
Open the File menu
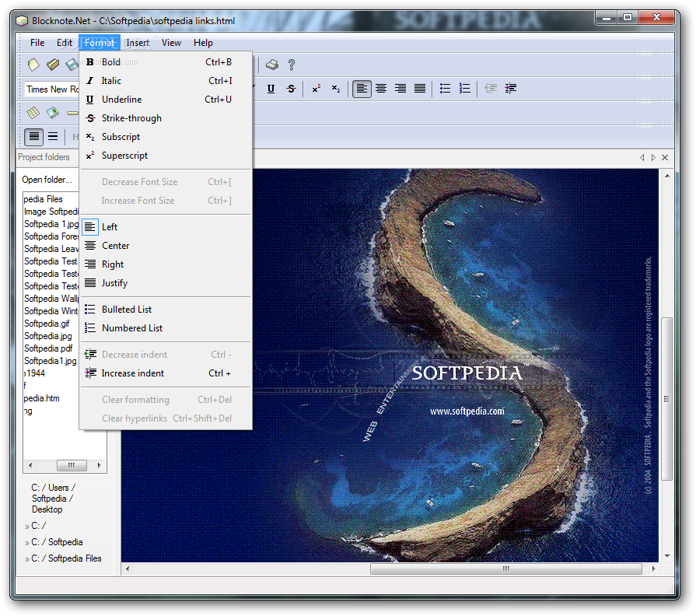(x=37, y=43)
